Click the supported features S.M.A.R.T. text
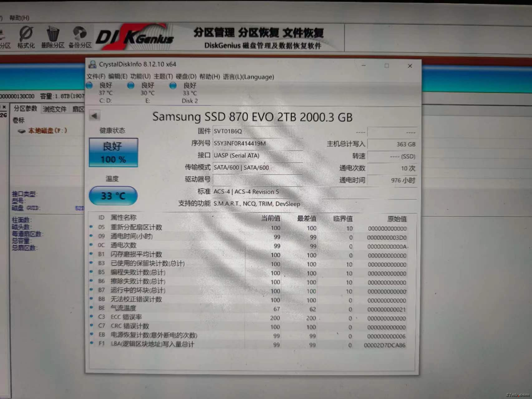Screen dimensions: 532x399 (x=257, y=204)
